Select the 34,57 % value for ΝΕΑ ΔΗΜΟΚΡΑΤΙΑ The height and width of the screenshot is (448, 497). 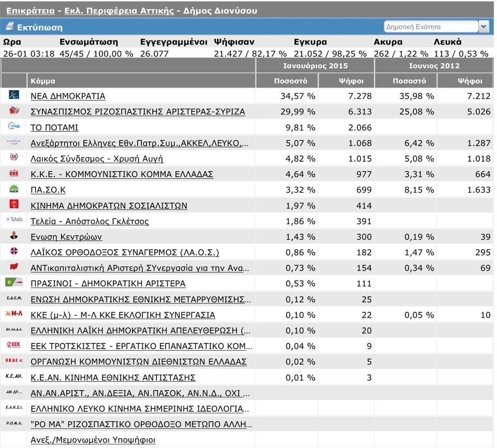[x=298, y=96]
